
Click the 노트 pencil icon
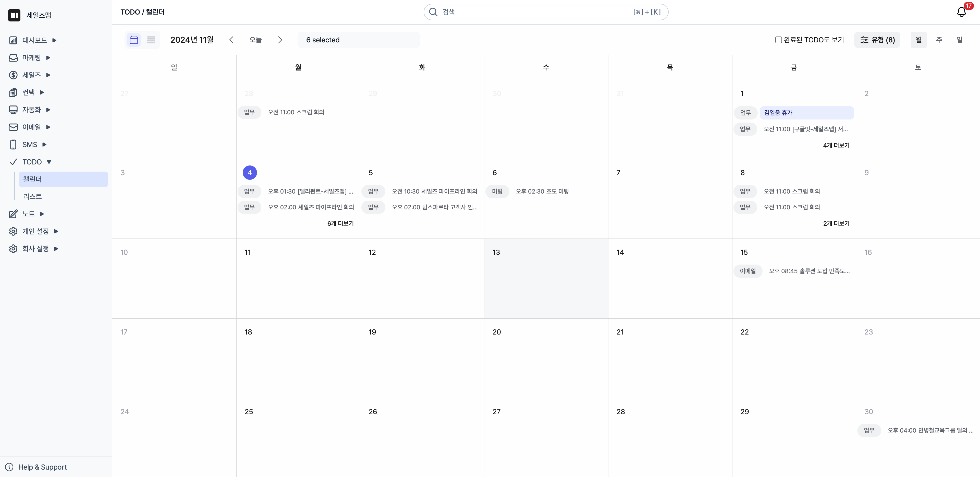[13, 214]
